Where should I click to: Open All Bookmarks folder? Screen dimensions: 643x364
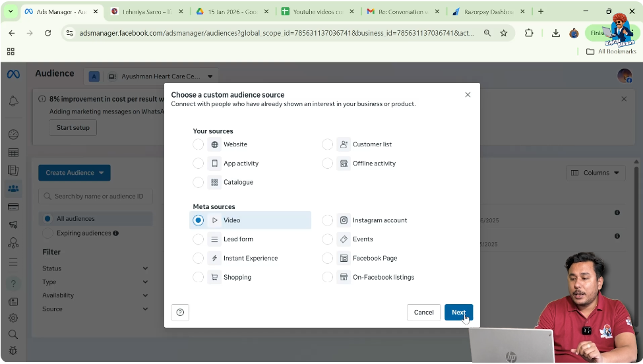[x=611, y=51]
